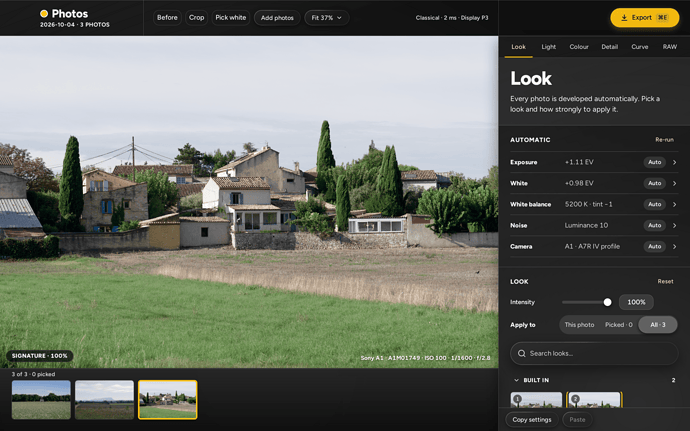The width and height of the screenshot is (690, 431).
Task: Click the Crop button
Action: point(196,18)
